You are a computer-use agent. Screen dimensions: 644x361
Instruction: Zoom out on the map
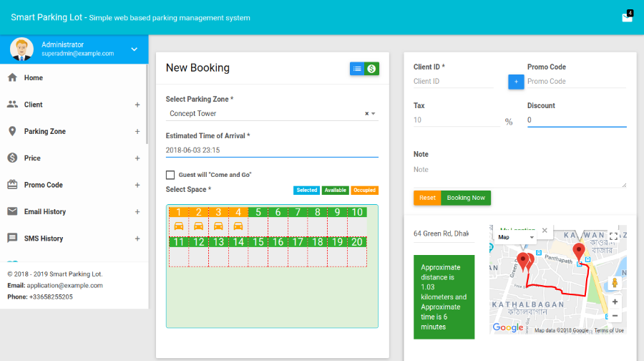click(615, 315)
